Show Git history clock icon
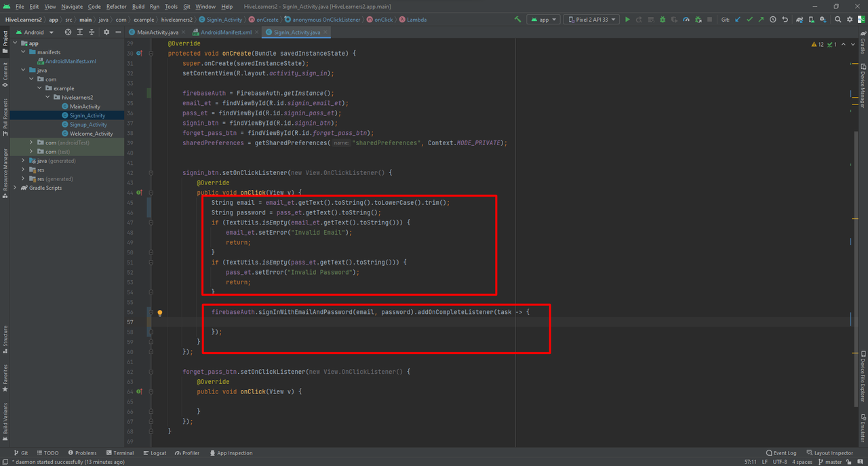868x466 pixels. click(x=773, y=20)
